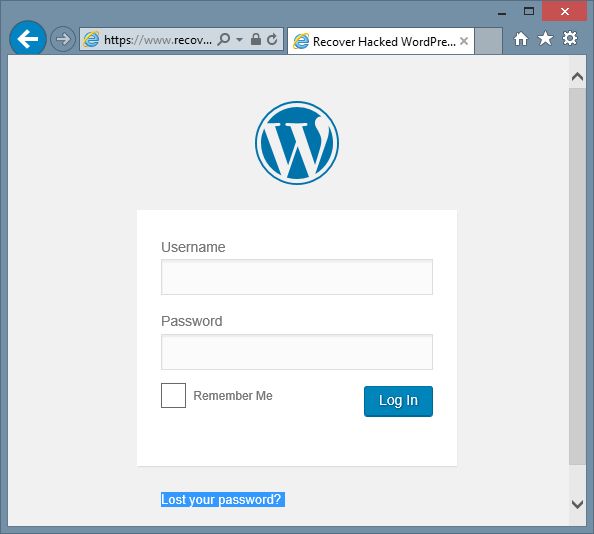Focus the Password input field
594x534 pixels.
coord(297,352)
